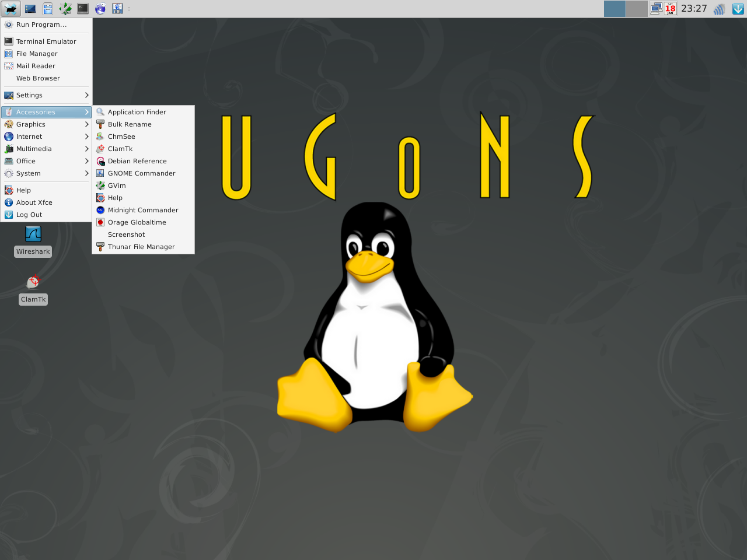Open Debian Reference from Accessories

point(143,161)
